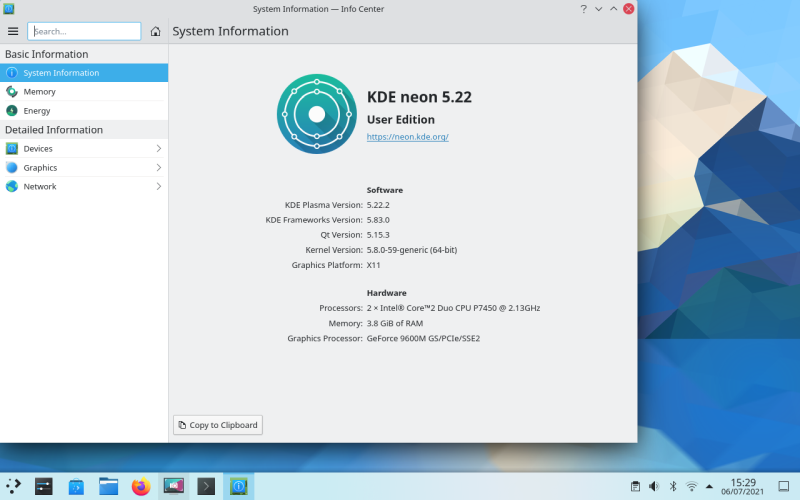The width and height of the screenshot is (800, 500).
Task: Click the Energy icon
Action: 12,111
